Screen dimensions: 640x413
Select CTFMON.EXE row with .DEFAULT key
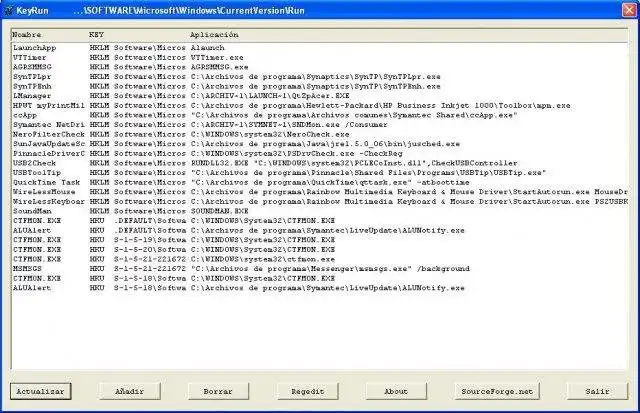point(320,221)
